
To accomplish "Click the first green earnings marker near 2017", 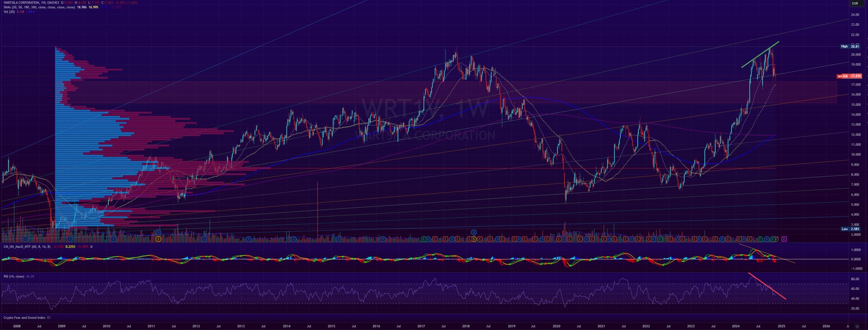I will [x=424, y=239].
